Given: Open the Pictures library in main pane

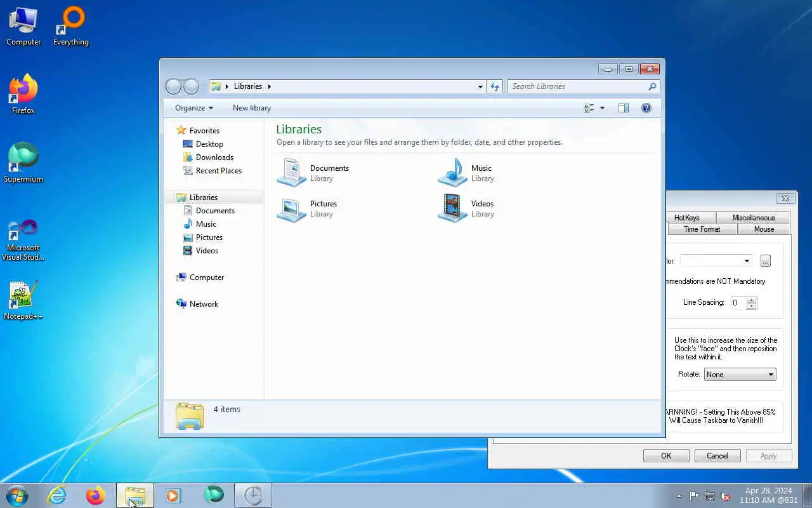Looking at the screenshot, I should point(307,208).
